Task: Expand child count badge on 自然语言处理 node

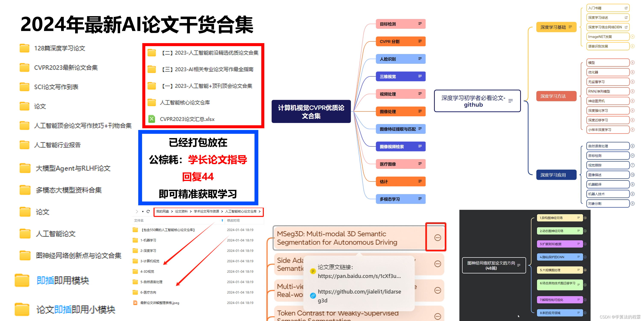Action: click(632, 146)
